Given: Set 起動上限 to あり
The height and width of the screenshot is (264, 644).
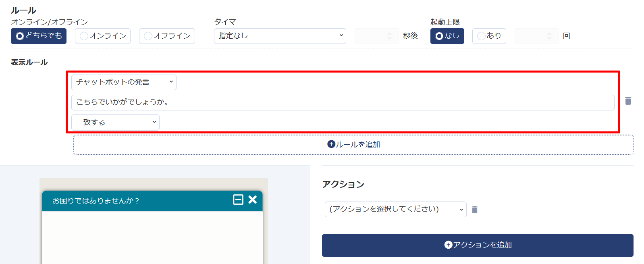Looking at the screenshot, I should pos(489,36).
